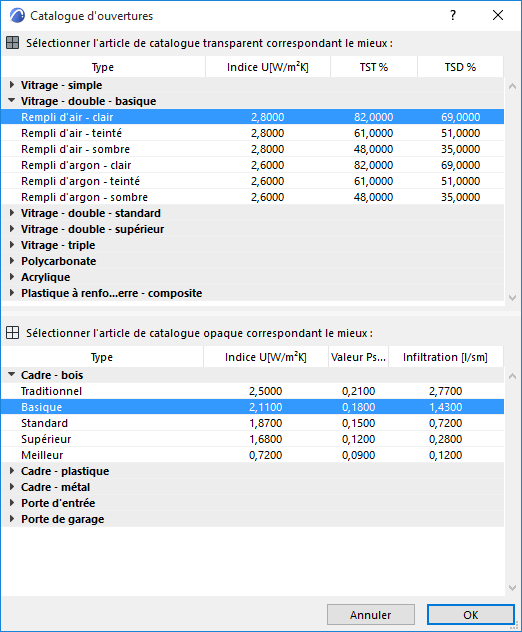Click the transparent list scrollbar down arrow

(x=512, y=298)
